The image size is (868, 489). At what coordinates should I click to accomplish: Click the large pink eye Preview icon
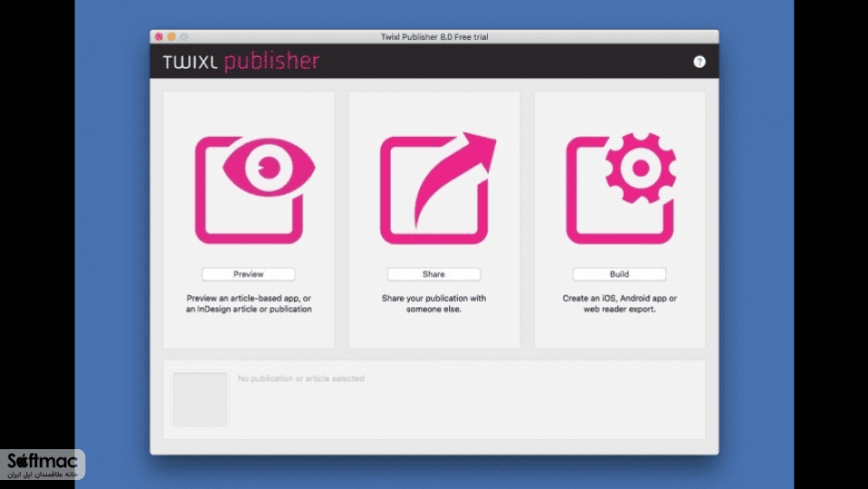tap(254, 190)
